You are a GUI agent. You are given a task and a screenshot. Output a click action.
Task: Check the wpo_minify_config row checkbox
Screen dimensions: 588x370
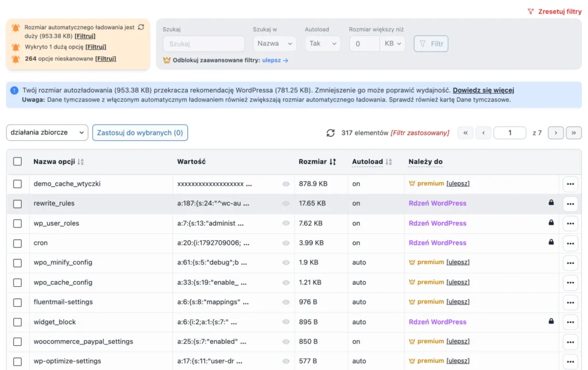[x=18, y=263]
